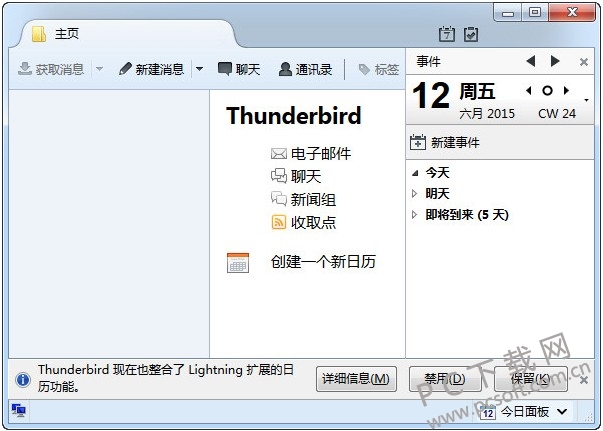Expand the 明天 section
This screenshot has height=431, width=603.
click(x=415, y=193)
